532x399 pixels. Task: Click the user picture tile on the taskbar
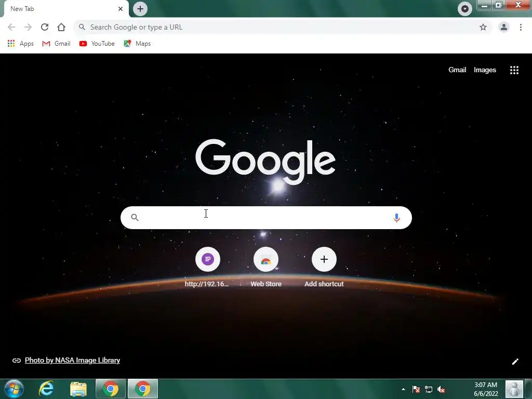514,389
